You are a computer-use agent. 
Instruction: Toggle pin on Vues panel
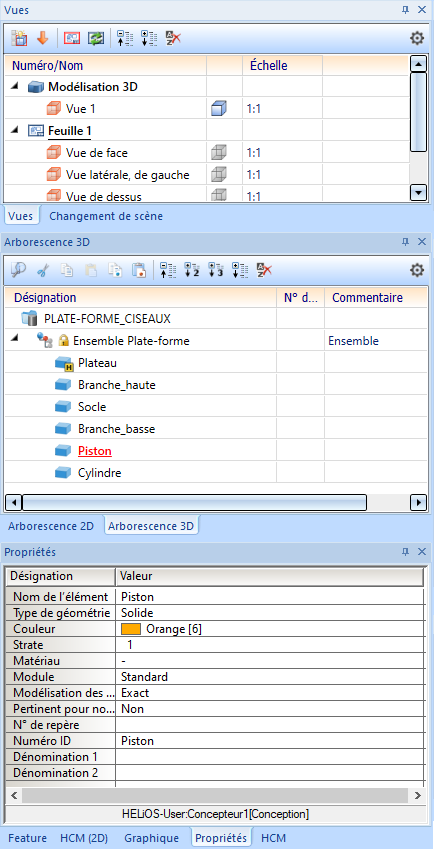click(405, 10)
